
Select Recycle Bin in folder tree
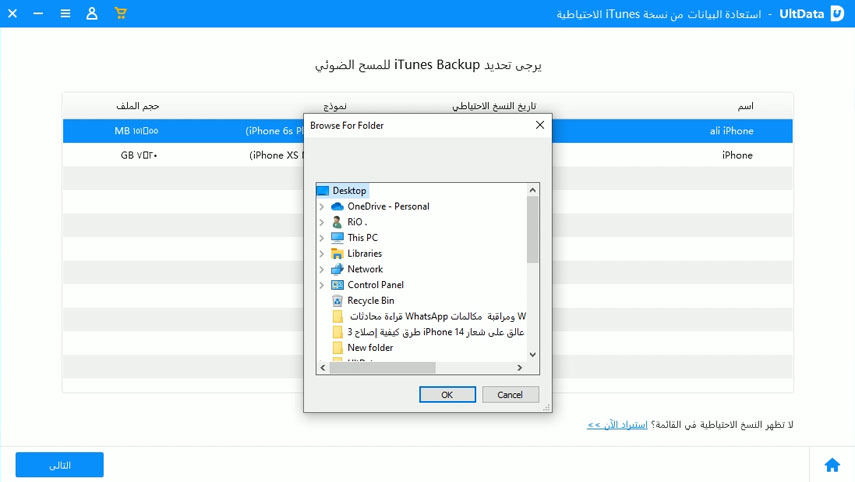(x=370, y=300)
